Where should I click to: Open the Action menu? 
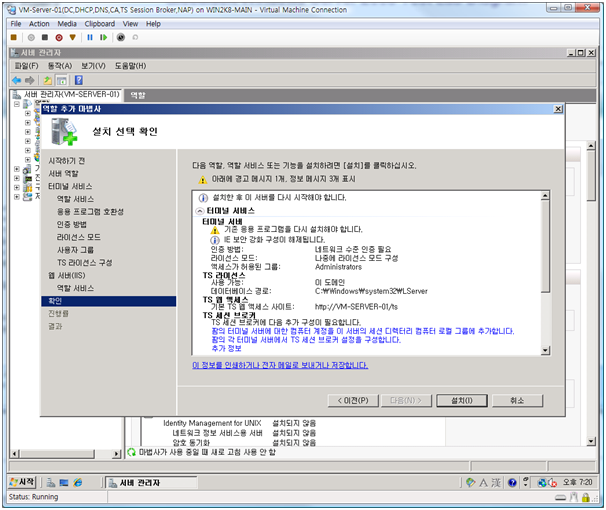[39, 24]
